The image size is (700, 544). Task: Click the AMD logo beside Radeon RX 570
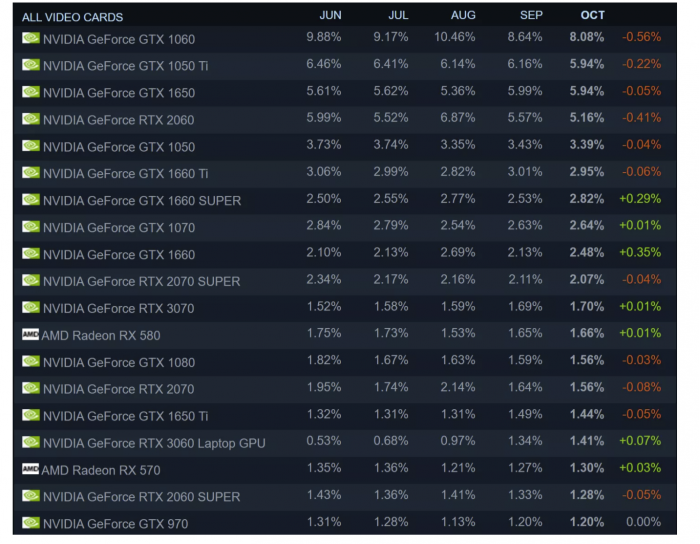coord(30,469)
